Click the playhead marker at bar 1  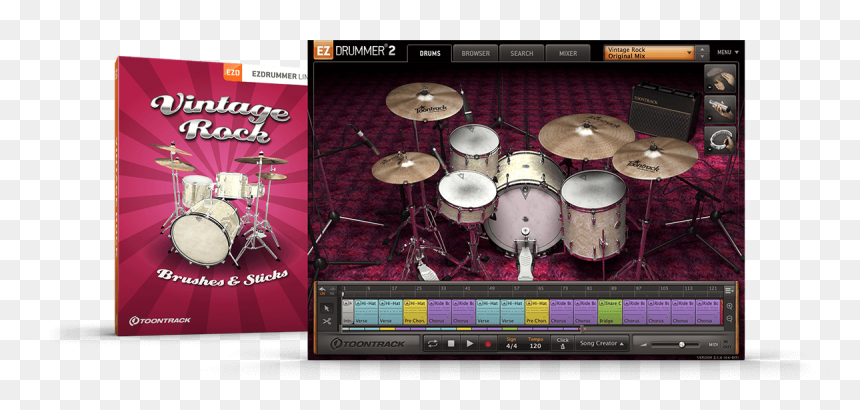tap(343, 295)
